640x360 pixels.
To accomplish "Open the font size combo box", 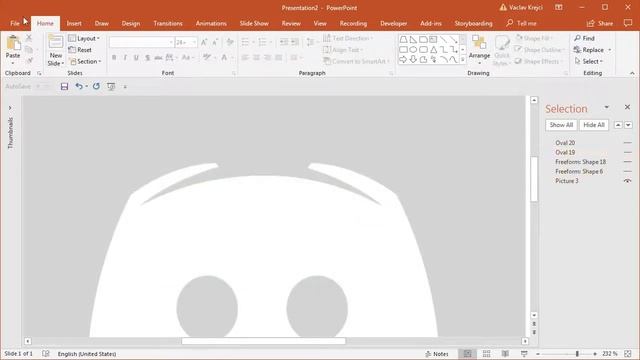I will [186, 42].
